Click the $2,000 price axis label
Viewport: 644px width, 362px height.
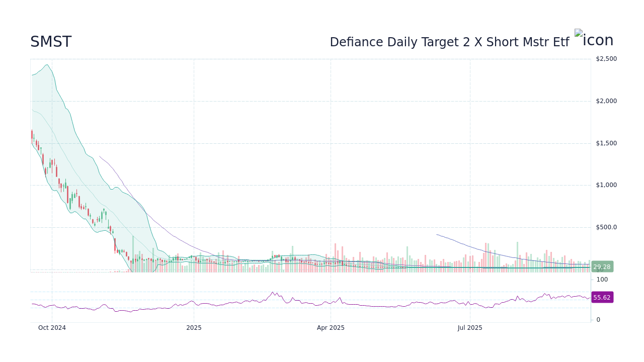(606, 101)
